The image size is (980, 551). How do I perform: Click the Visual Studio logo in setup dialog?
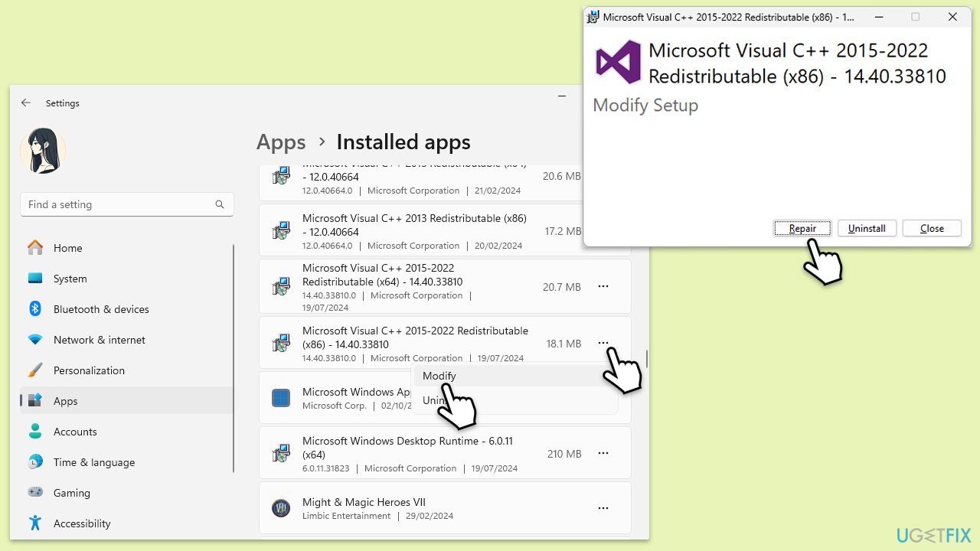[619, 62]
